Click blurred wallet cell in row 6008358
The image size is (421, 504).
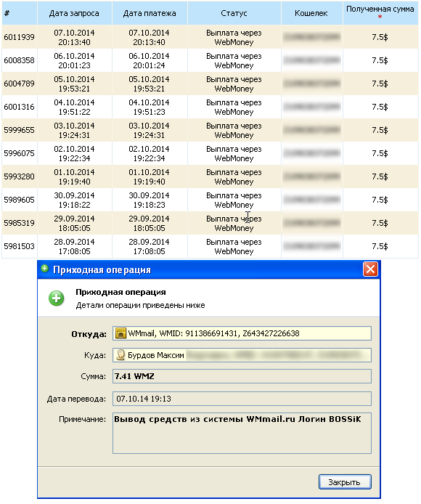[311, 60]
